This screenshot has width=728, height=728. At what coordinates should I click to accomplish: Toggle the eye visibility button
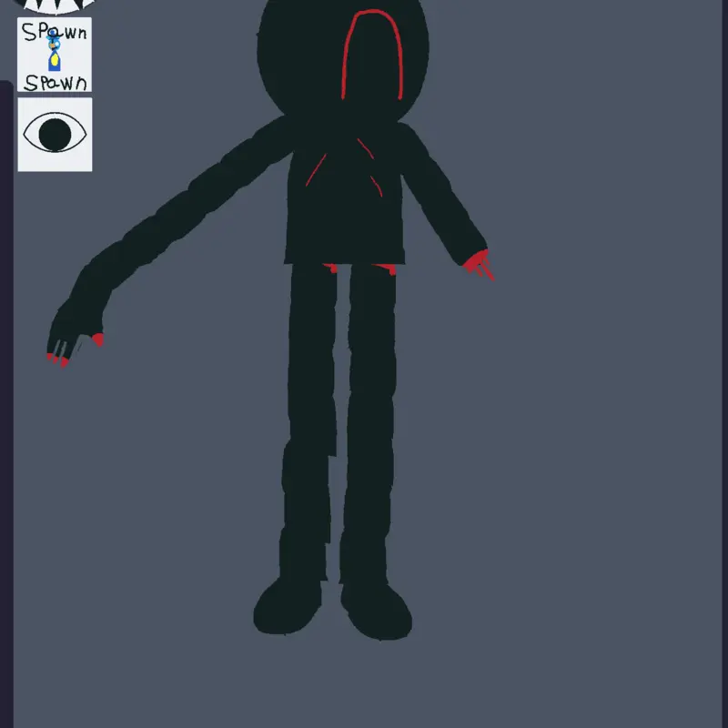tap(55, 135)
